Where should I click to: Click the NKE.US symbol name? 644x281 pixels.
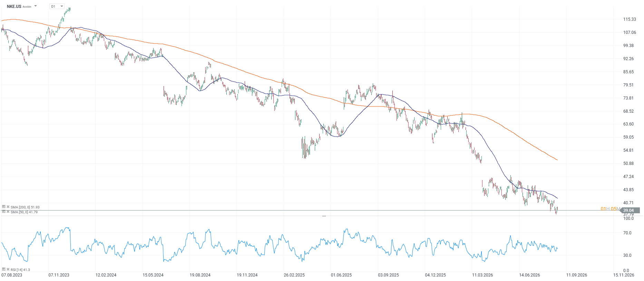[x=14, y=7]
